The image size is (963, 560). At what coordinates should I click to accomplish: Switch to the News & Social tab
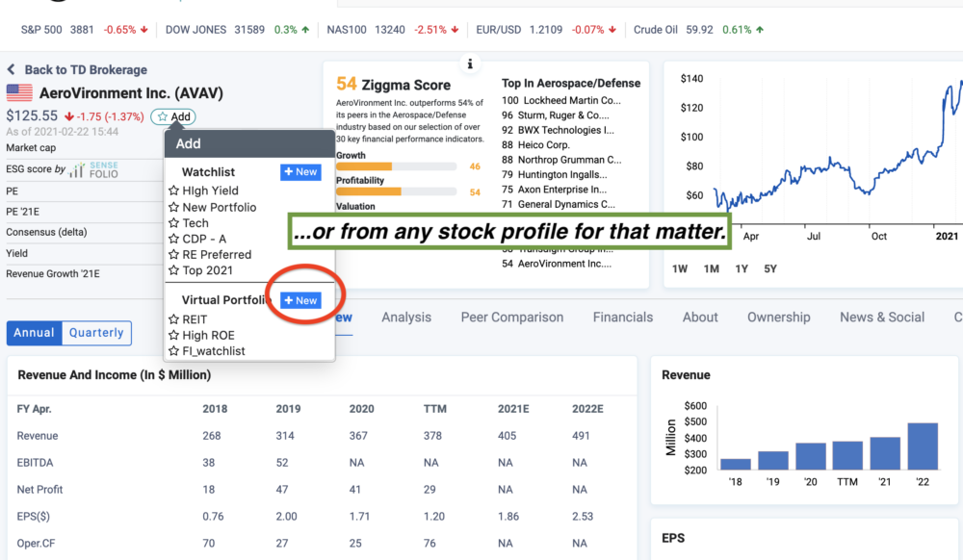882,318
